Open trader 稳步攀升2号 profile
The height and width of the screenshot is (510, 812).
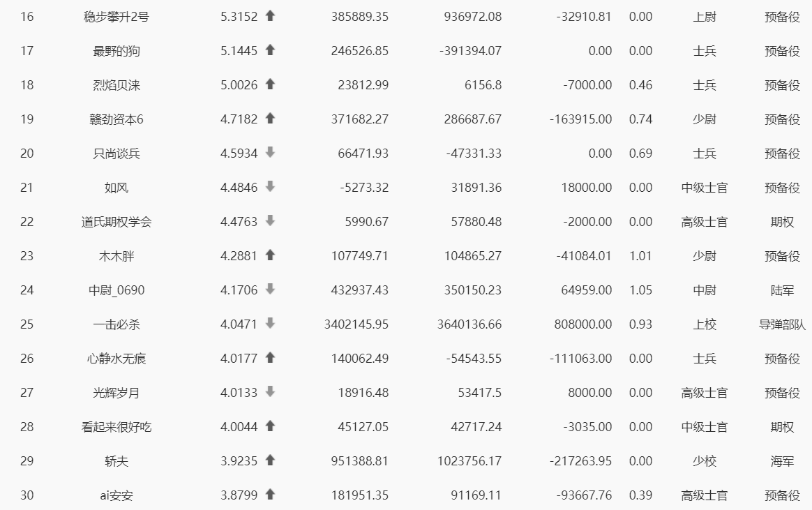pyautogui.click(x=116, y=17)
